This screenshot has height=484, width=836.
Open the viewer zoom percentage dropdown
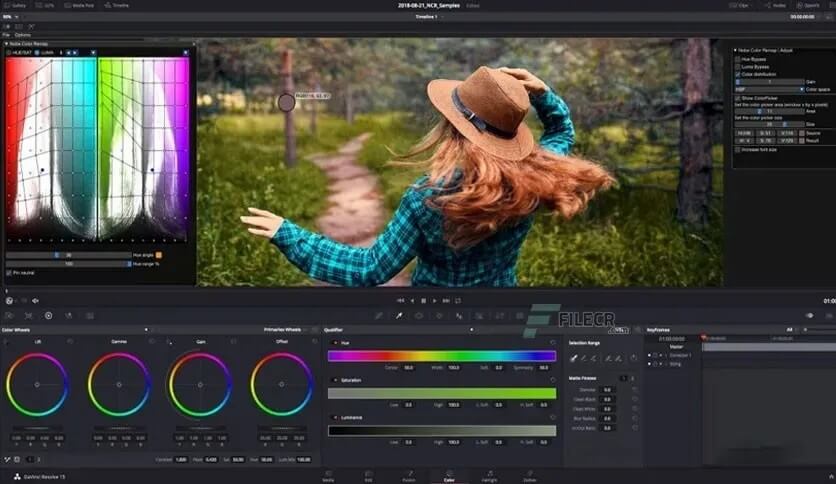click(10, 17)
